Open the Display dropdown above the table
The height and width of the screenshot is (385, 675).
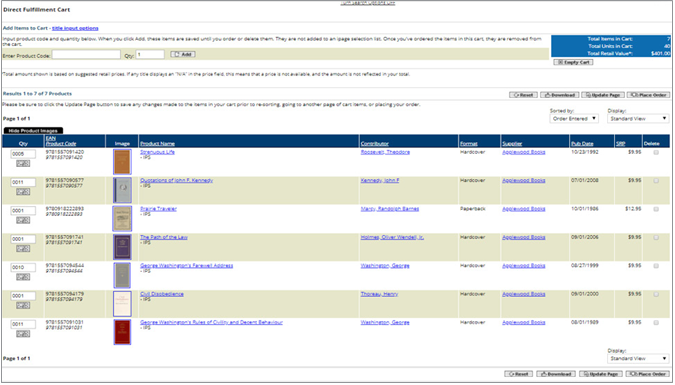[x=638, y=118]
